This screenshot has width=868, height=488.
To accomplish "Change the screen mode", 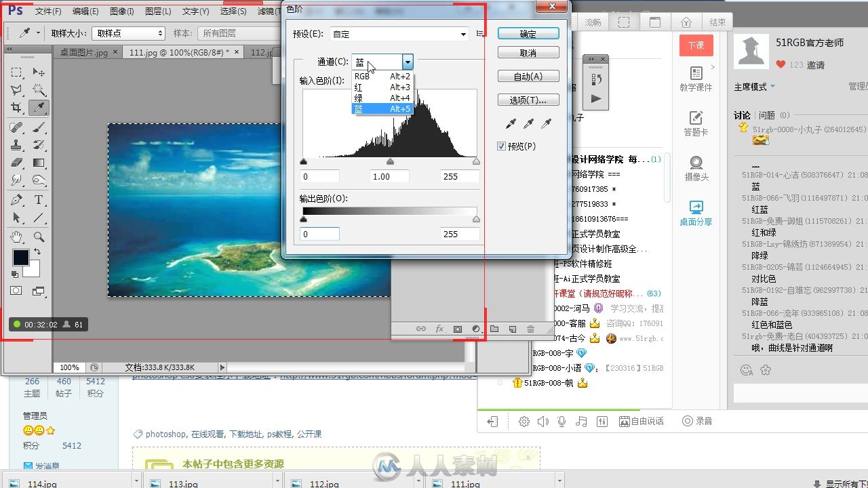I will [x=39, y=291].
